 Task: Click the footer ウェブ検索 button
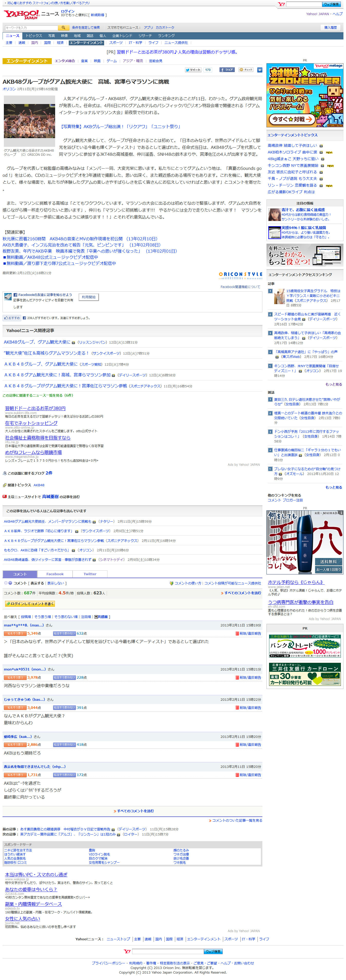tap(213, 951)
